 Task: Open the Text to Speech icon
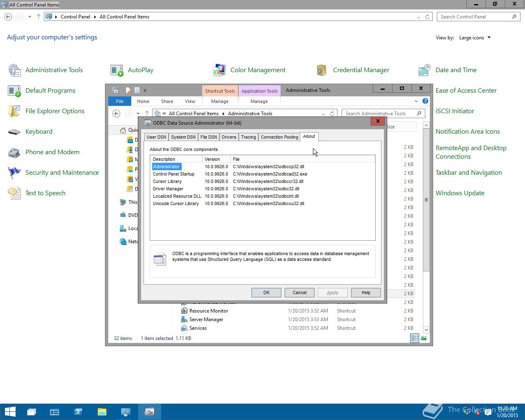tap(14, 193)
